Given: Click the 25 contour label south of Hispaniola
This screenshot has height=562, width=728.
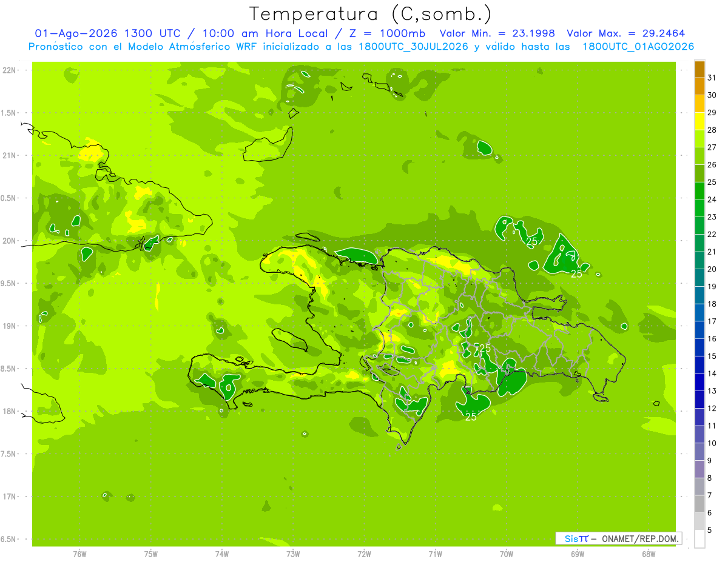Looking at the screenshot, I should pyautogui.click(x=471, y=416).
